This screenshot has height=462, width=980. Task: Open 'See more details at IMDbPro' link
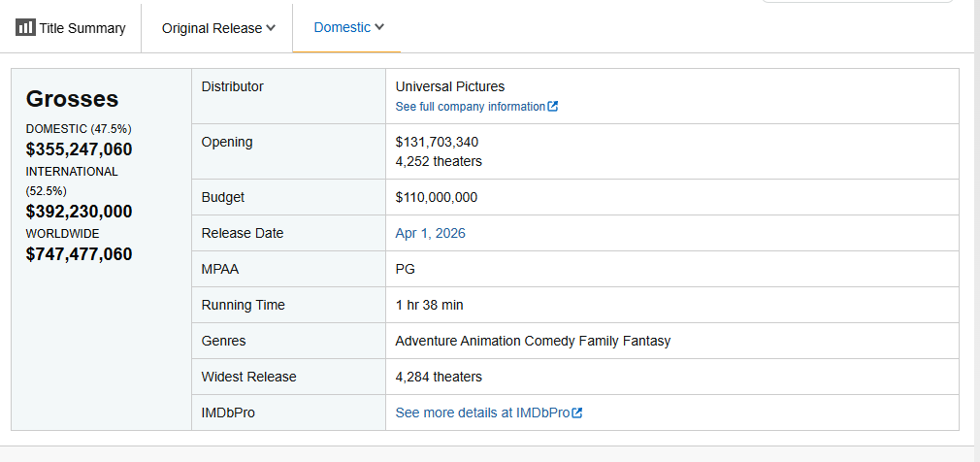[x=482, y=412]
